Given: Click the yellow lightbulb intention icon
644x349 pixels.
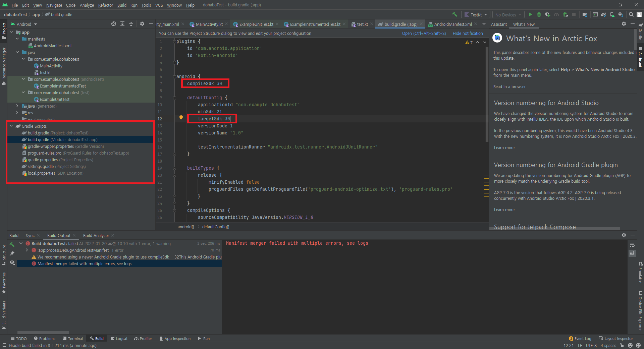Looking at the screenshot, I should pos(181,118).
